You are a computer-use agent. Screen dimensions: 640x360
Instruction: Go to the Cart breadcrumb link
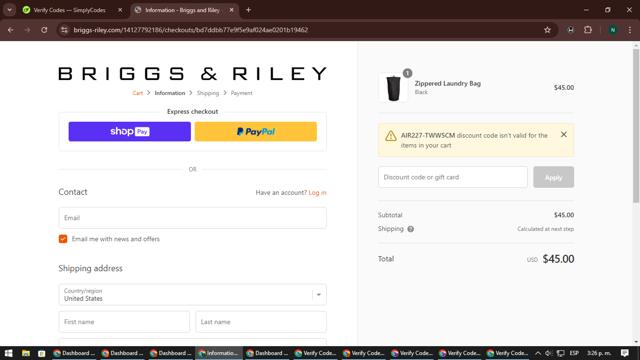(138, 93)
